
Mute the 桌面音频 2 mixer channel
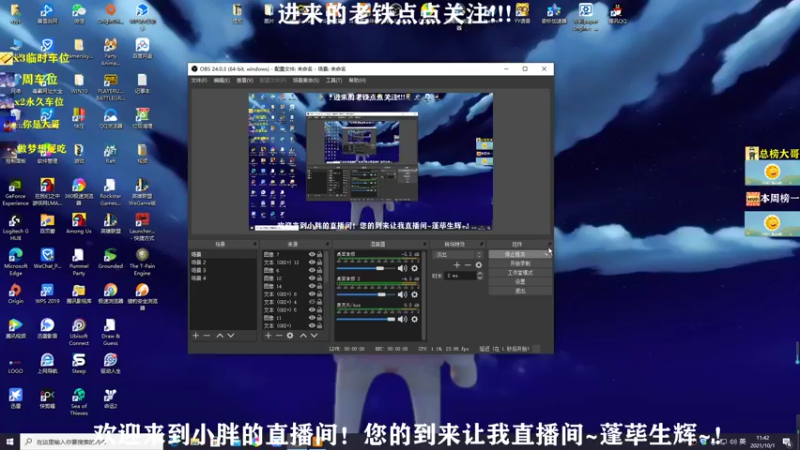click(403, 294)
